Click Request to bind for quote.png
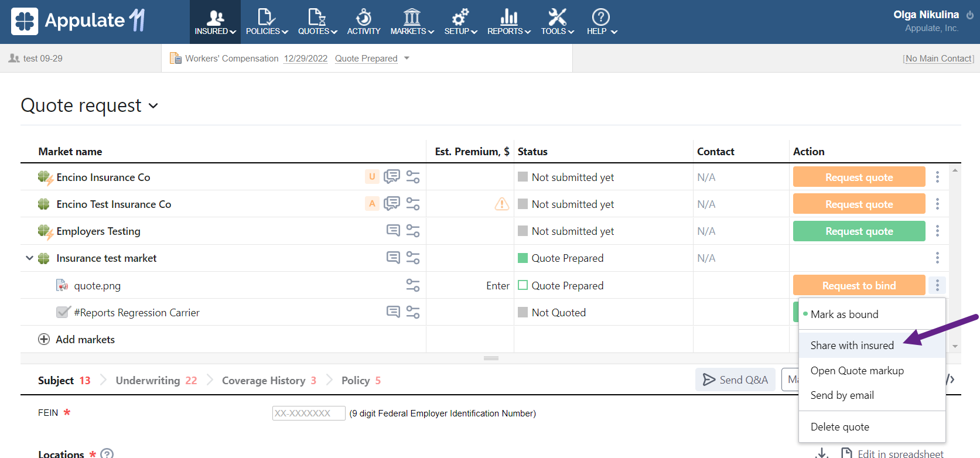Screen dimensions: 980x458 coord(859,285)
